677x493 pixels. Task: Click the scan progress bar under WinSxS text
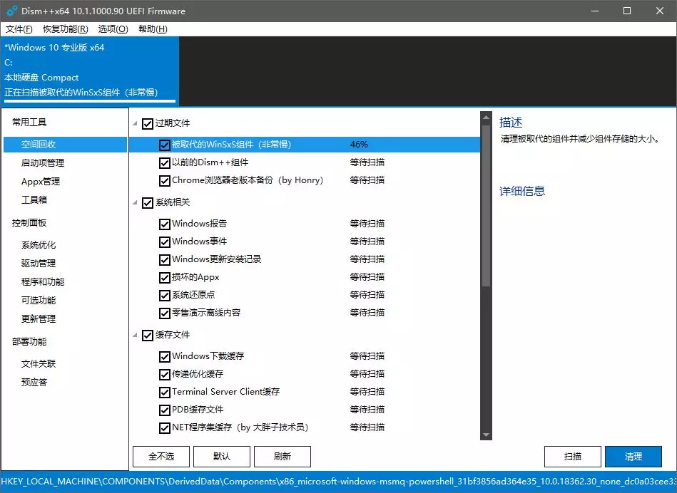click(x=90, y=102)
